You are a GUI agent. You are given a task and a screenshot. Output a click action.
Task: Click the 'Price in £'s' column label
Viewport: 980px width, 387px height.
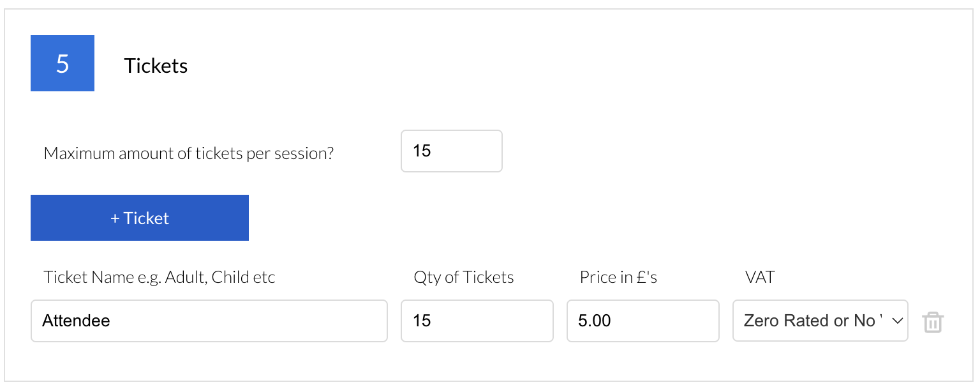click(x=618, y=277)
